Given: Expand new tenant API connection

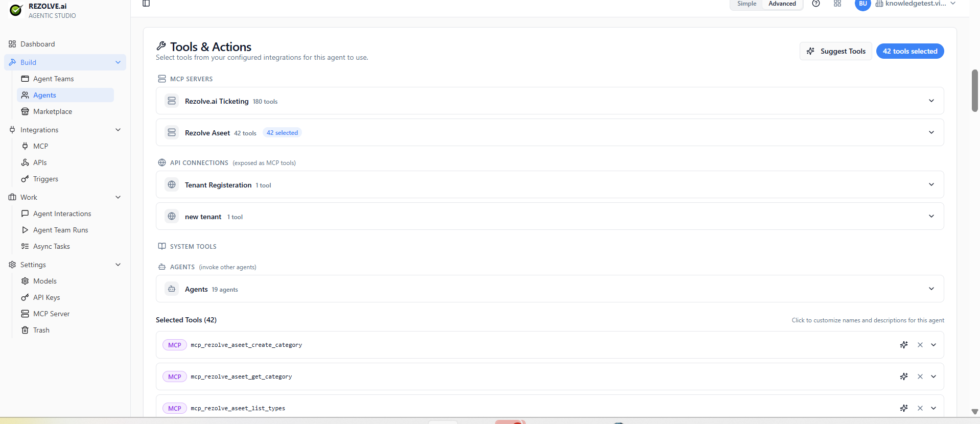Looking at the screenshot, I should pos(931,217).
